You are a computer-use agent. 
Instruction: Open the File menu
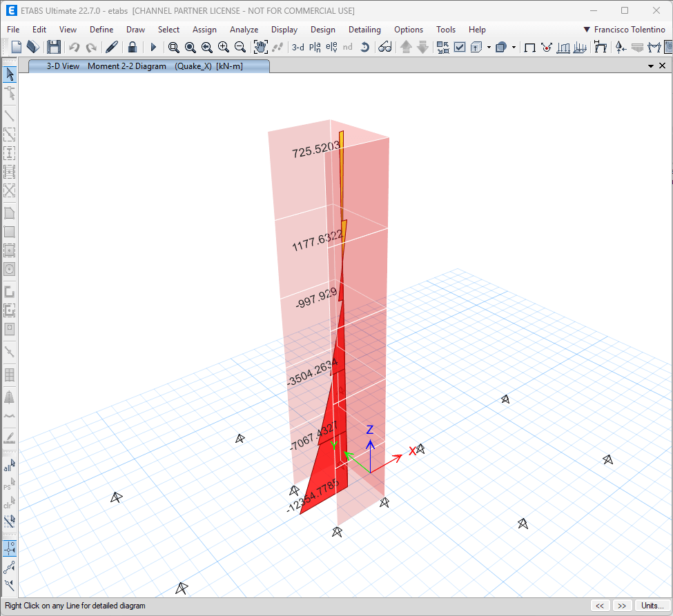[x=13, y=30]
